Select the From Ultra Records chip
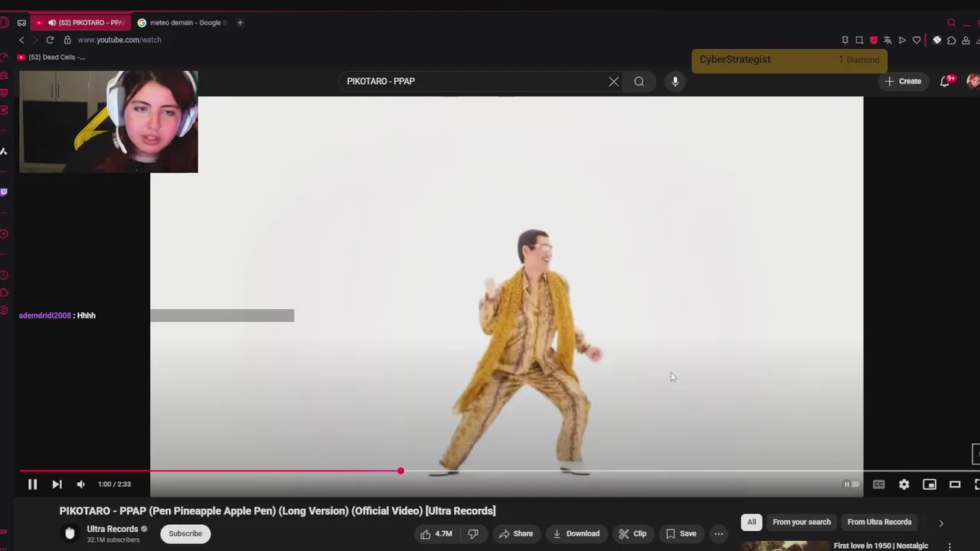Screen dimensions: 980x551 879,522
